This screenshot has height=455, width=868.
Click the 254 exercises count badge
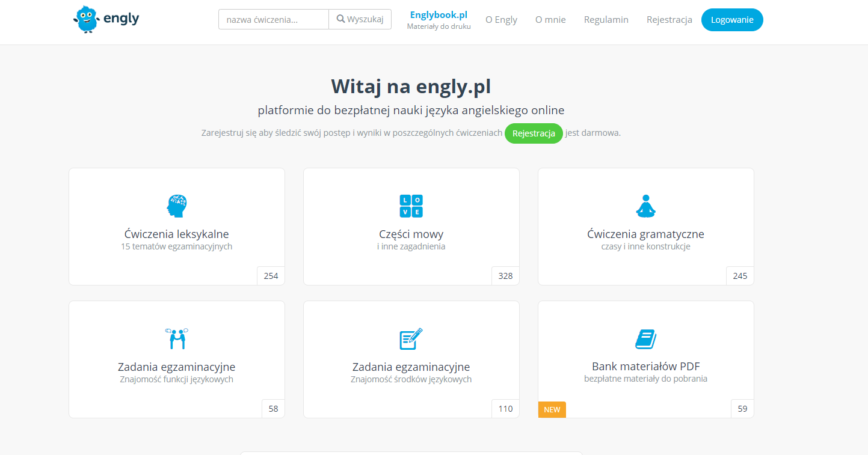[x=271, y=276]
